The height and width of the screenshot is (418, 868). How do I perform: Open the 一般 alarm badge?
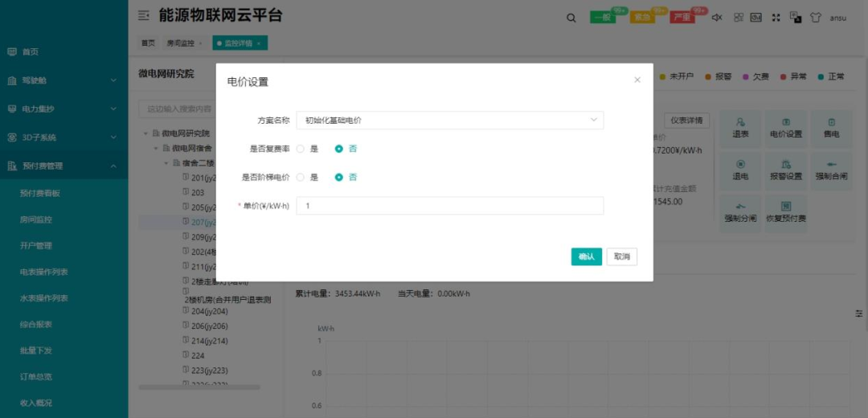pyautogui.click(x=602, y=17)
